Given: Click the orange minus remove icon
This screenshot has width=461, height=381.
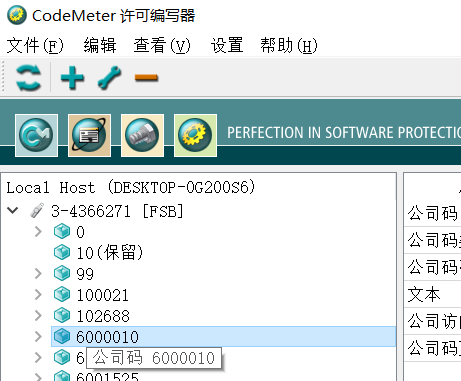Looking at the screenshot, I should pos(146,78).
